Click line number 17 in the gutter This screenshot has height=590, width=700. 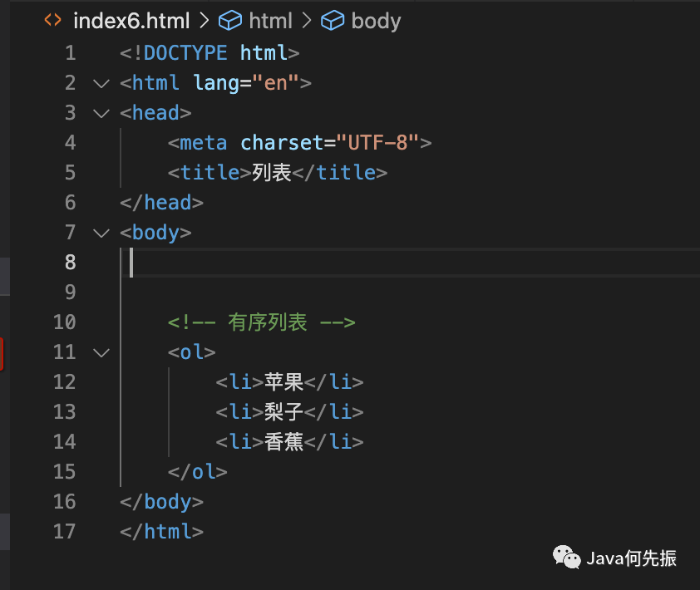(64, 532)
